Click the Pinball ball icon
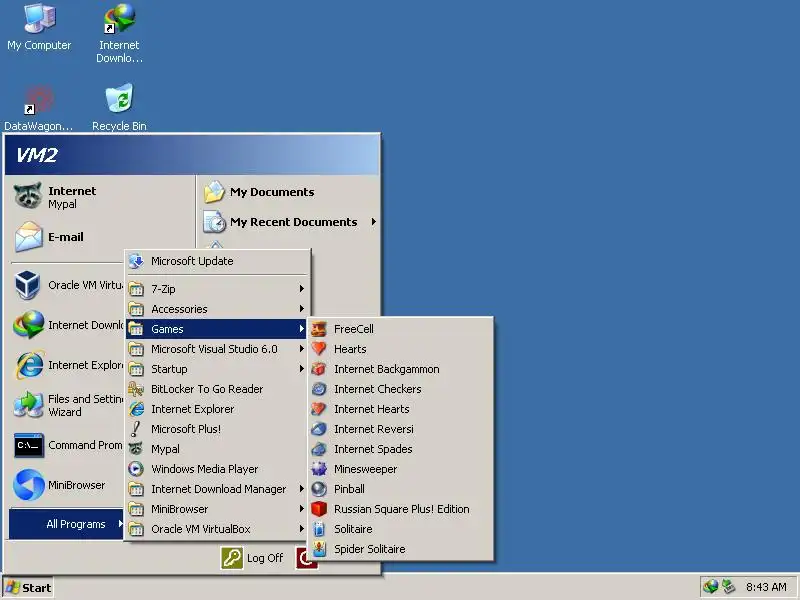Screen dimensions: 800x600 point(319,489)
